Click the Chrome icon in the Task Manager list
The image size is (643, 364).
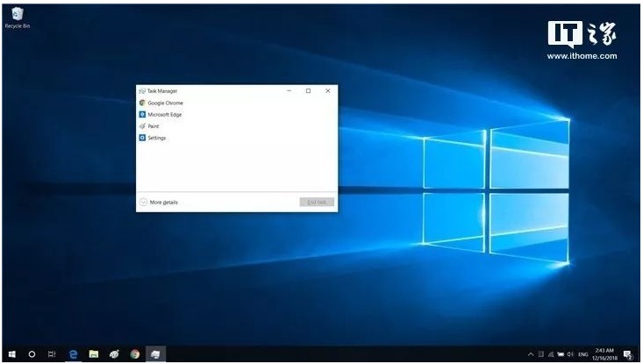(x=142, y=103)
